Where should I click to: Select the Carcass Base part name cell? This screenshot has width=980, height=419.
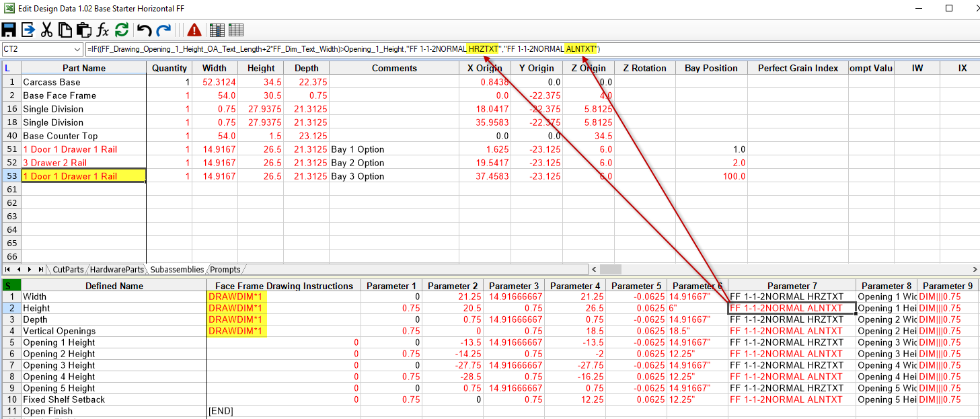click(84, 82)
